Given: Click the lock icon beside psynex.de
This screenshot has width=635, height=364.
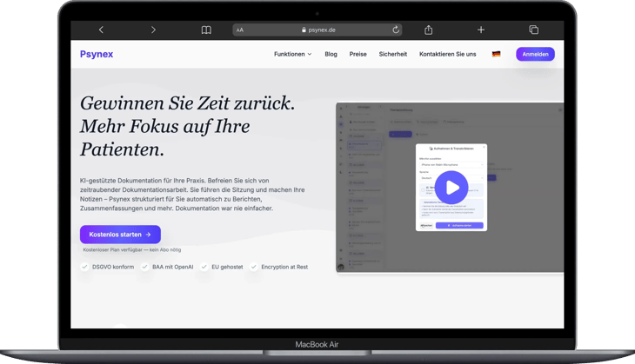Looking at the screenshot, I should (304, 30).
